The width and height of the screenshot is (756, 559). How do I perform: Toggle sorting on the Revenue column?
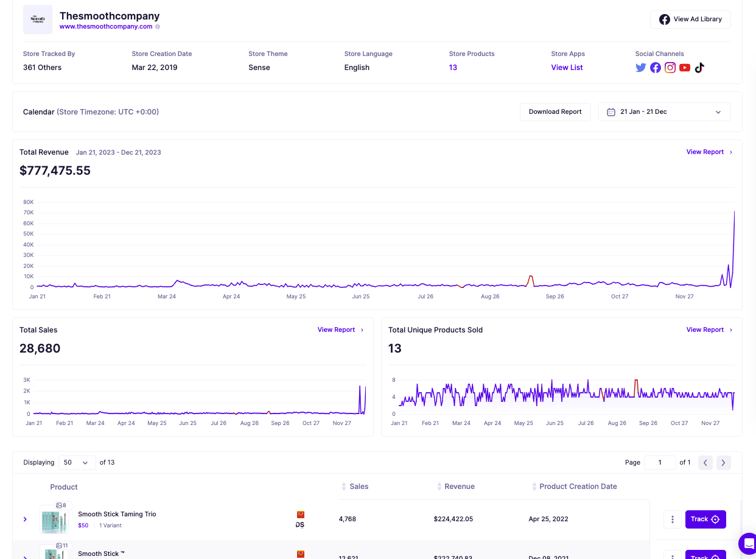(439, 486)
